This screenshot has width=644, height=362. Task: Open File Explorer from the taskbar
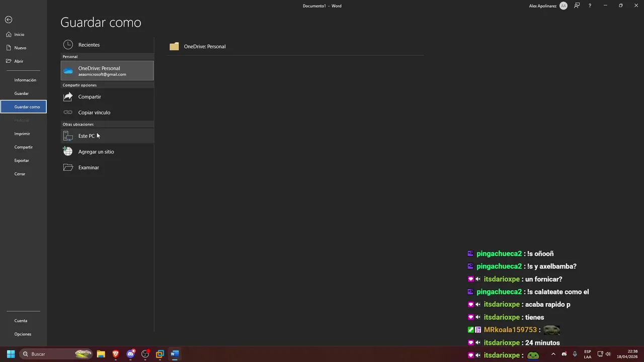(x=101, y=354)
